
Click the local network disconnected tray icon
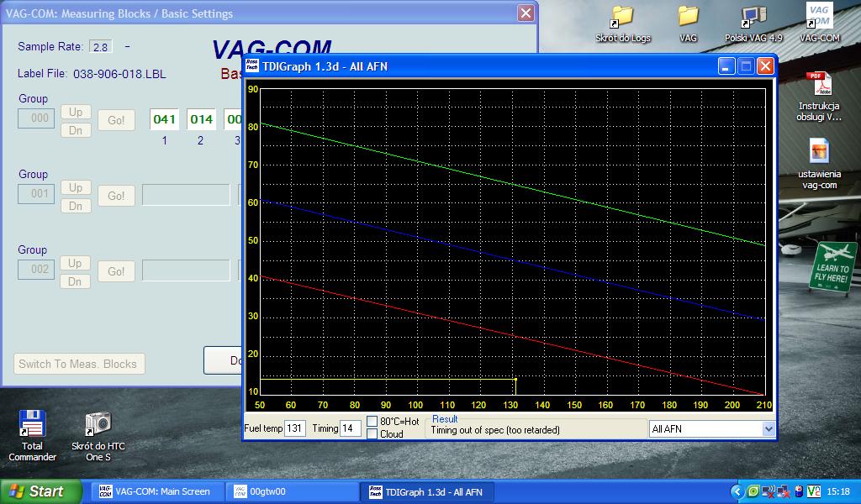click(x=783, y=491)
